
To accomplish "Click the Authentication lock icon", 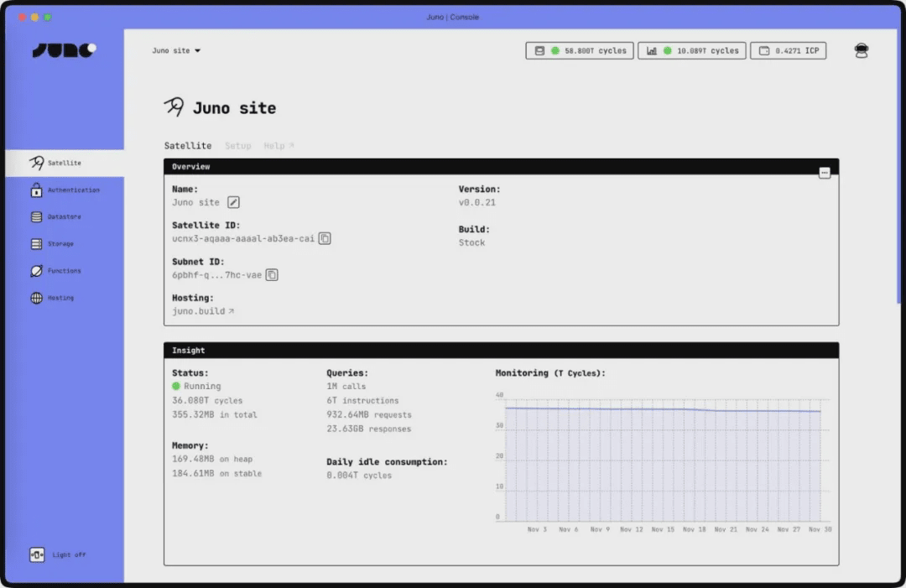I will pos(36,190).
